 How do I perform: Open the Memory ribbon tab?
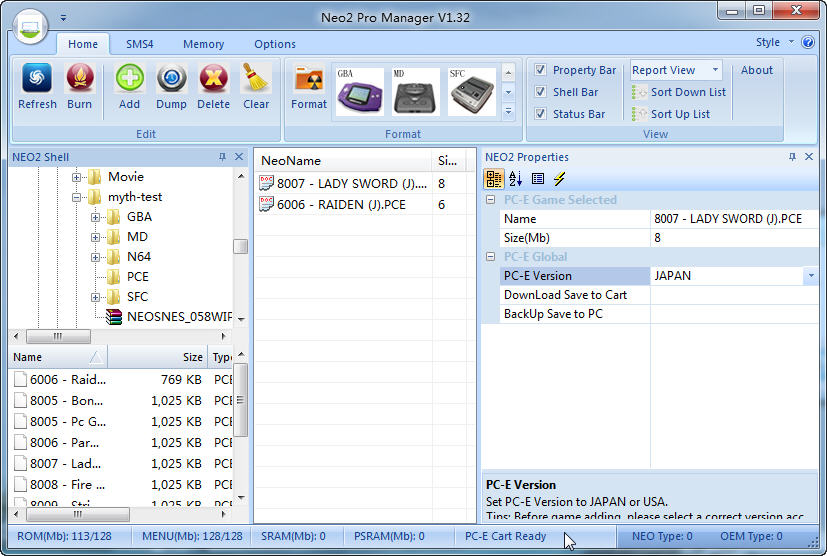(203, 44)
